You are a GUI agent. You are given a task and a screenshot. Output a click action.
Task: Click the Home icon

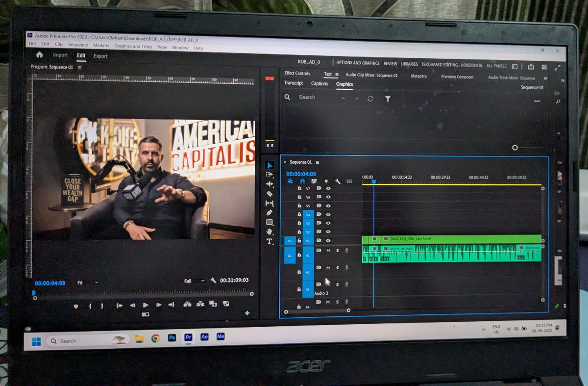coord(40,55)
